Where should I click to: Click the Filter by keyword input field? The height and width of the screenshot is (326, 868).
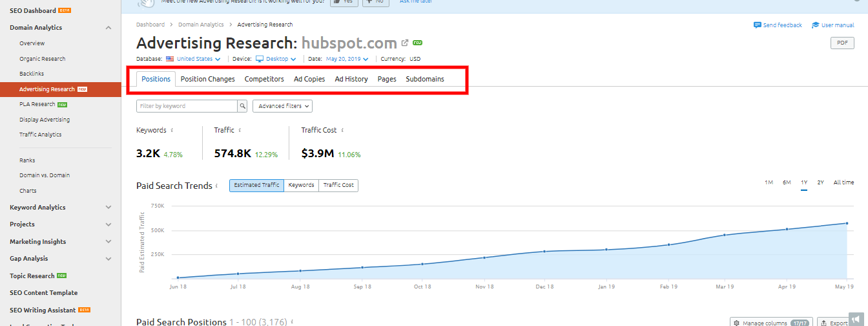tap(187, 106)
